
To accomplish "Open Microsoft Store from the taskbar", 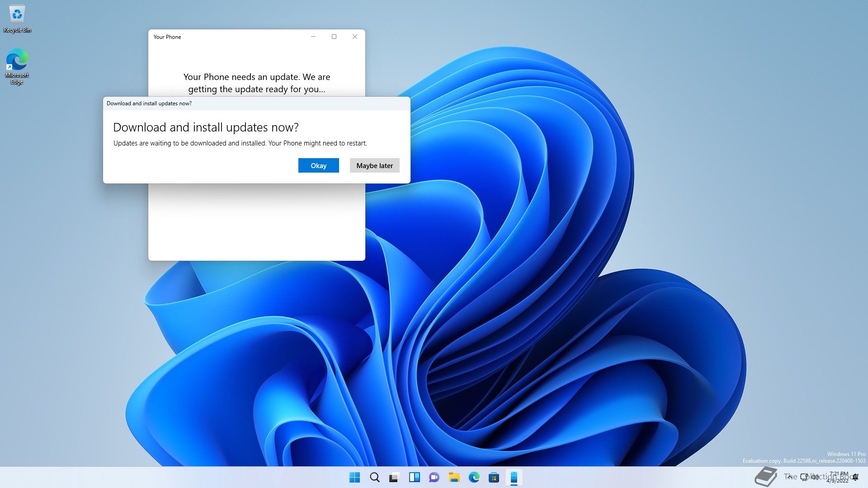I will click(x=494, y=477).
